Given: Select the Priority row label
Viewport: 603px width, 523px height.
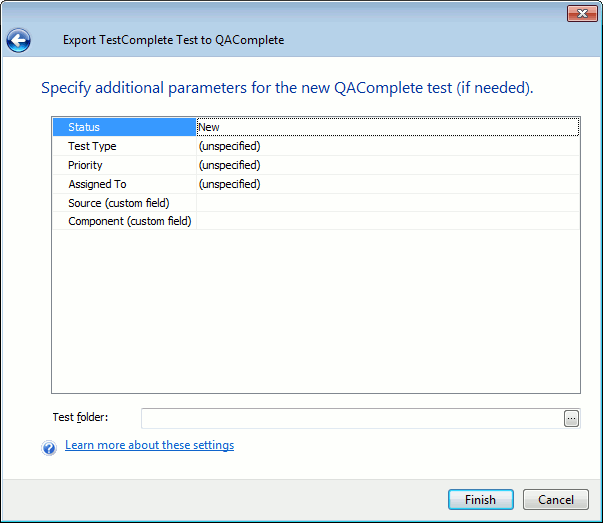Looking at the screenshot, I should pyautogui.click(x=85, y=165).
